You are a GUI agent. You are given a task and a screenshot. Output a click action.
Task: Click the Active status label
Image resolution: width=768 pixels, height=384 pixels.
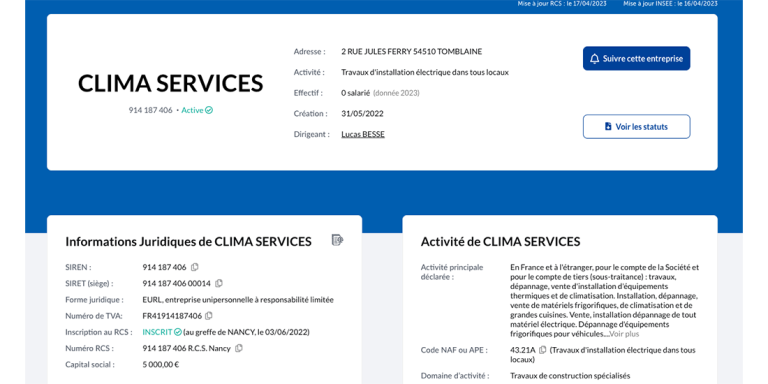[192, 111]
